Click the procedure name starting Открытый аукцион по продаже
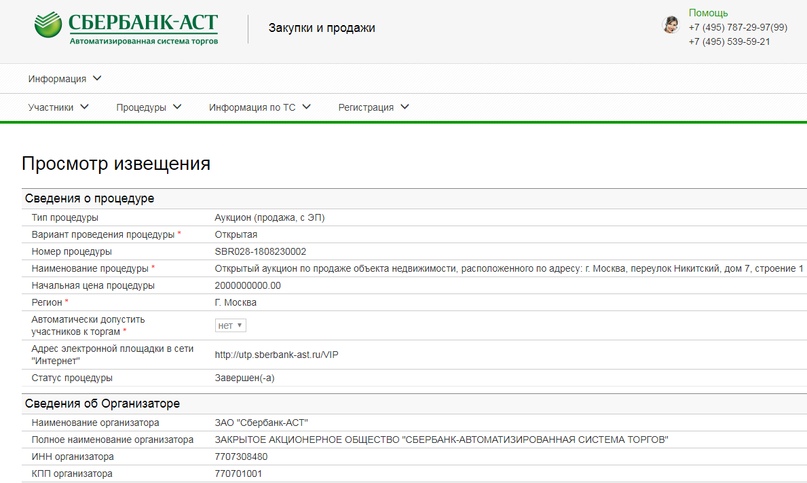 click(509, 269)
